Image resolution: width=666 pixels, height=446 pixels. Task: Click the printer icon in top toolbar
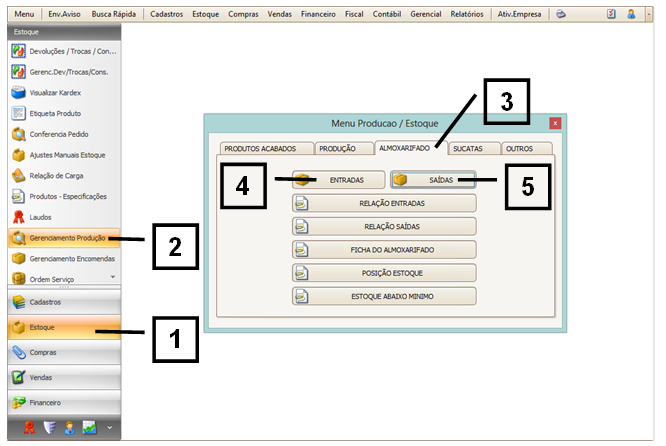[562, 15]
